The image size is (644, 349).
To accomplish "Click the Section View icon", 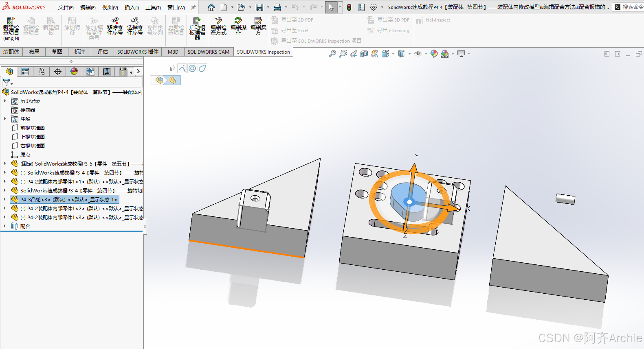I will tap(364, 54).
